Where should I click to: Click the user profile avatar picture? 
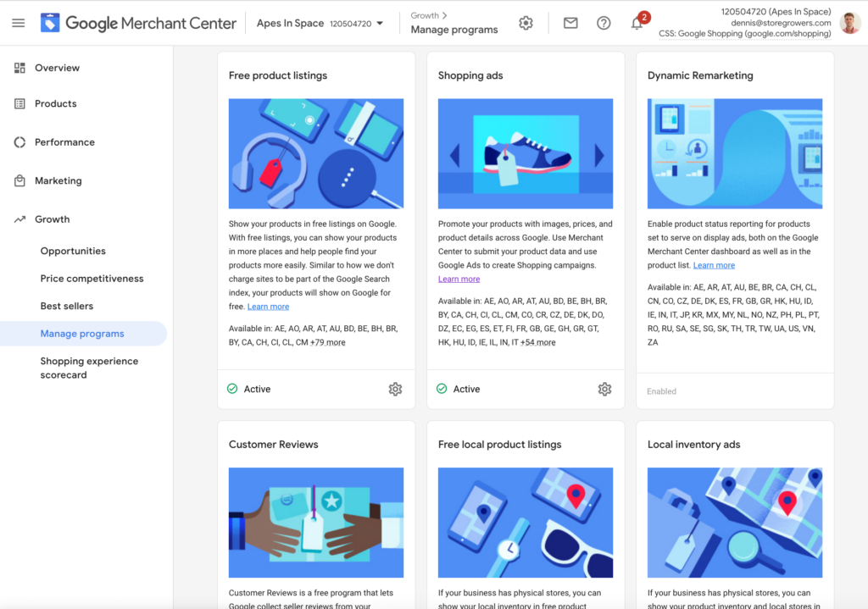(849, 23)
